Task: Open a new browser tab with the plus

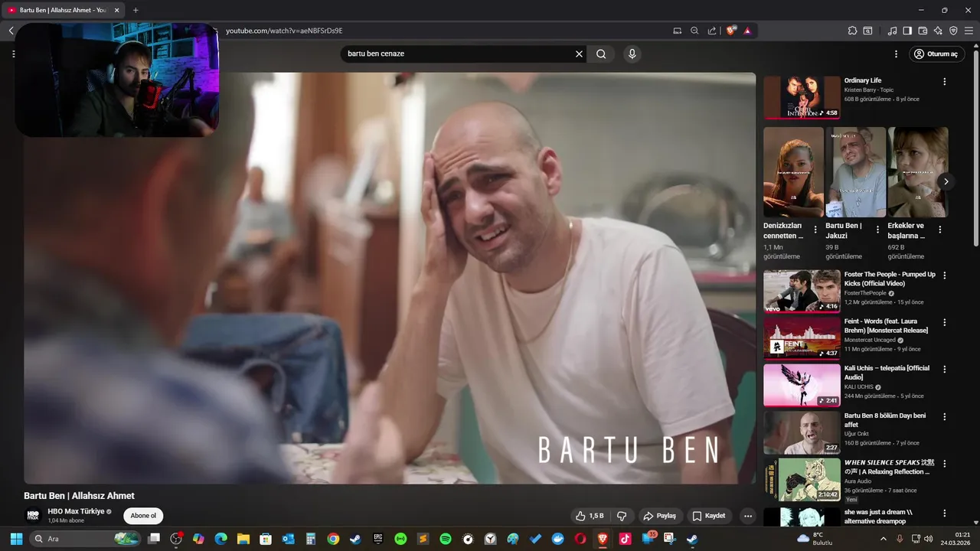Action: 136,10
